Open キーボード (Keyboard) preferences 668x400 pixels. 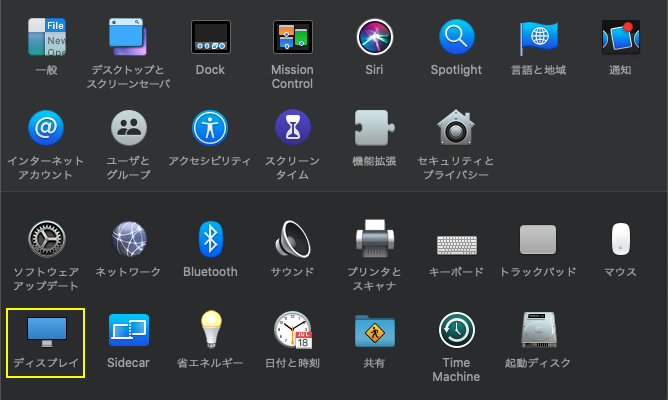[x=457, y=245]
